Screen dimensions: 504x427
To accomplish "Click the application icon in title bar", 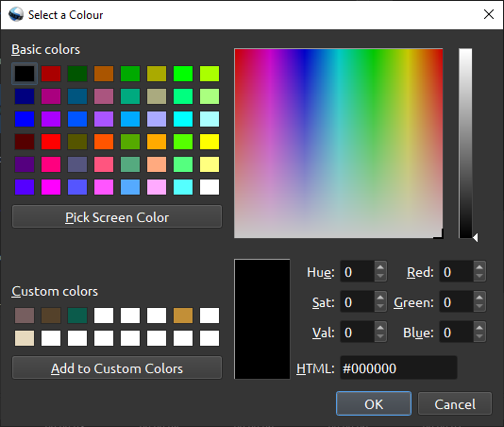I will (16, 14).
